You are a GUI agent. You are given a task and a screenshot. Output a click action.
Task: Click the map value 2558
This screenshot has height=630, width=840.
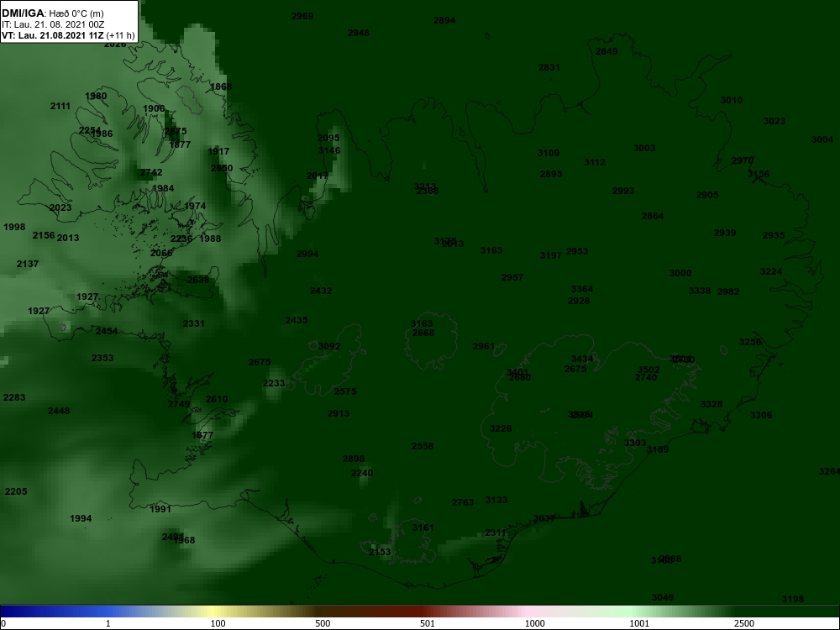coord(423,446)
